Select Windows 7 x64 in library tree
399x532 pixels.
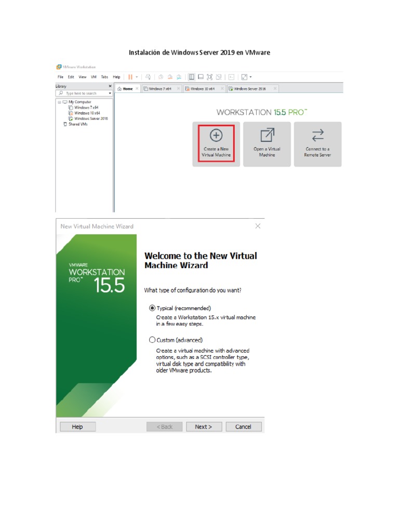(x=86, y=108)
